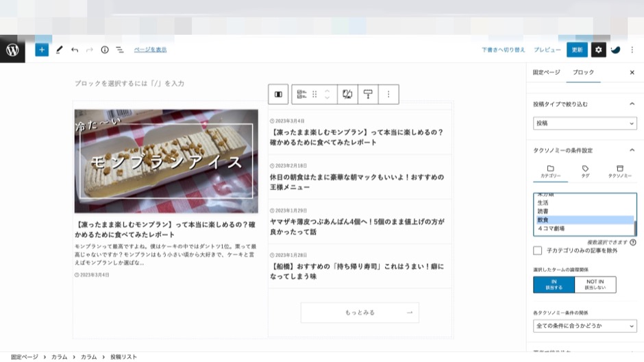Viewport: 644px width, 362px height.
Task: Close the settings sidebar
Action: click(632, 72)
